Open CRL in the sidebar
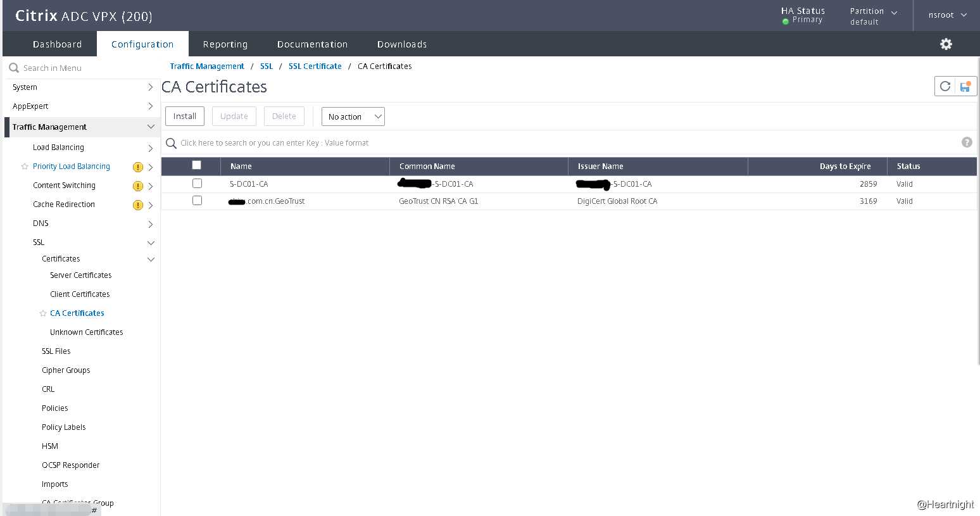This screenshot has height=516, width=980. [48, 389]
